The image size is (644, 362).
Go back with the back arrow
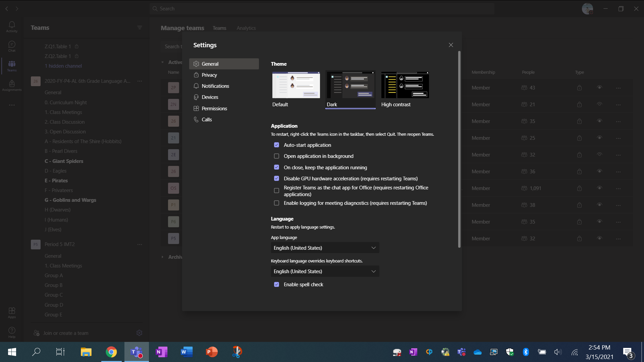7,9
